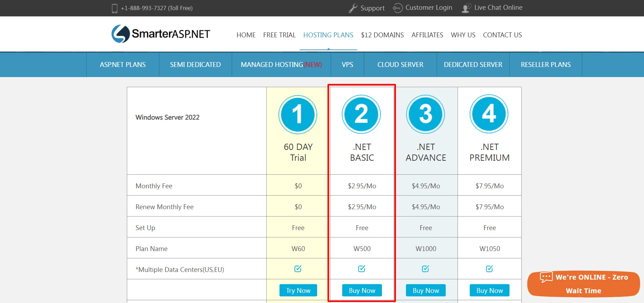The image size is (644, 303).
Task: Click data centers checkmark in 60 Day Trial column
Action: point(298,269)
